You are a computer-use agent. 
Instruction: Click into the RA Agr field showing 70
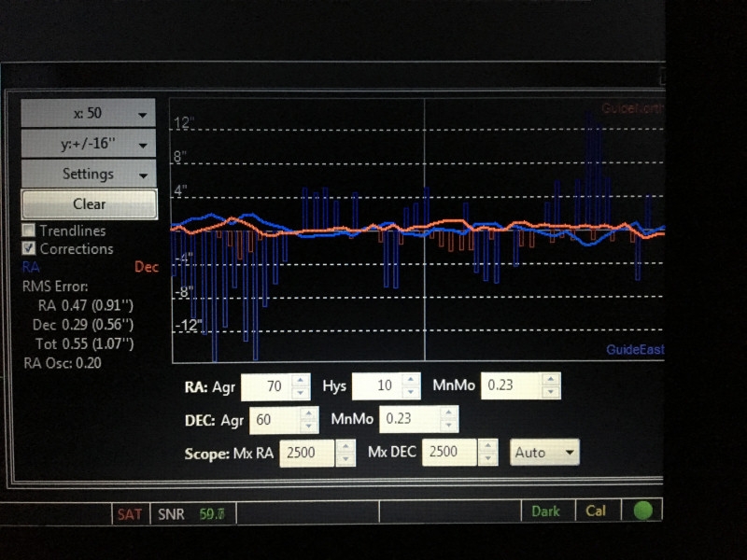coord(267,386)
